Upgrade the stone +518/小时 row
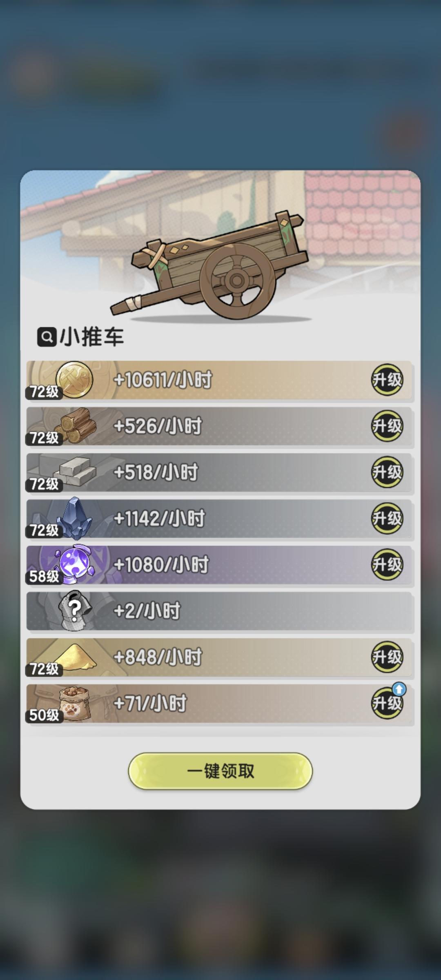This screenshot has height=980, width=441. point(387,472)
